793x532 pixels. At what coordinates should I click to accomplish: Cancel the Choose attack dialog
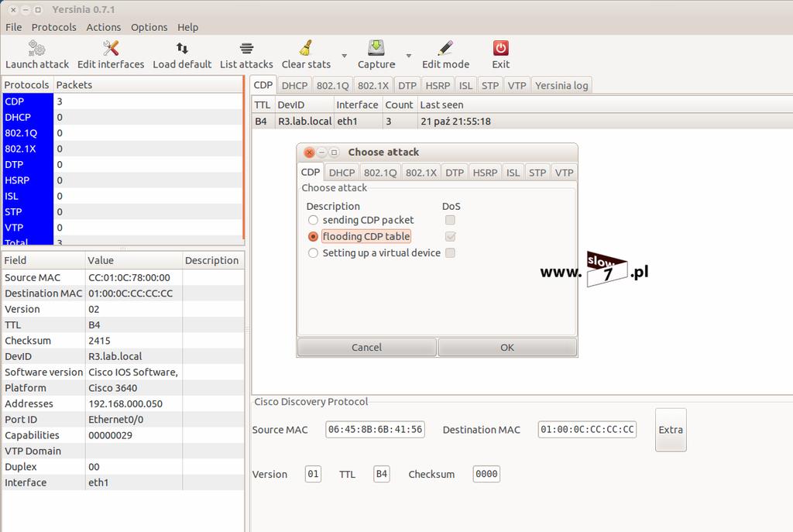(366, 348)
